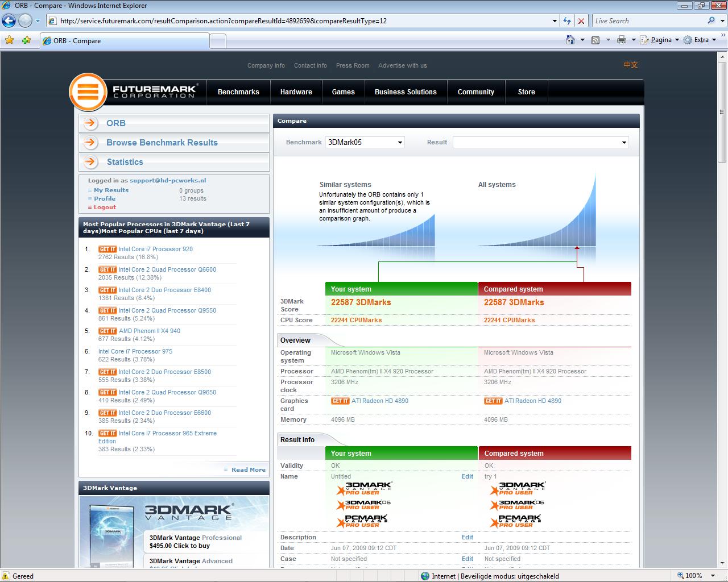Open the address bar history dropdown arrow
The width and height of the screenshot is (728, 582).
tap(555, 21)
